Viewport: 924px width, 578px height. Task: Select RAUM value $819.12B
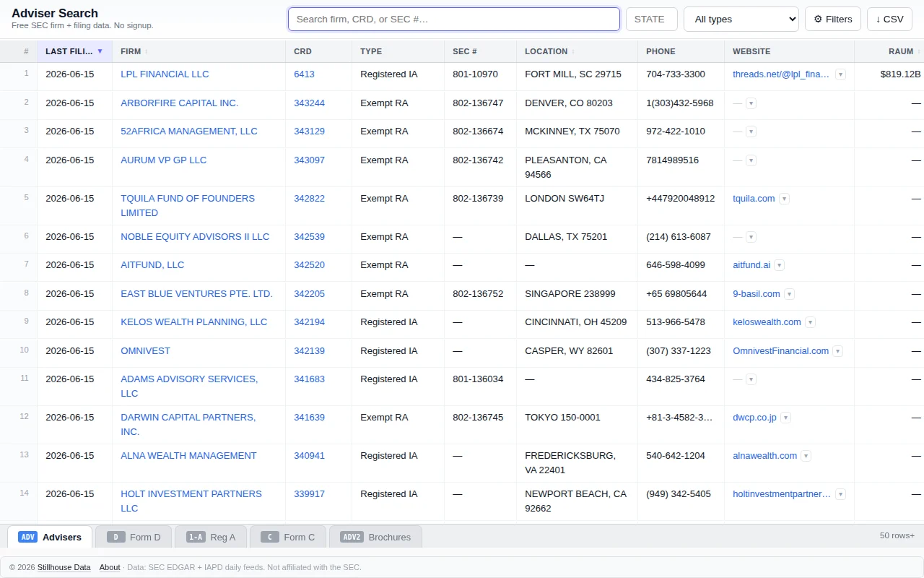900,74
